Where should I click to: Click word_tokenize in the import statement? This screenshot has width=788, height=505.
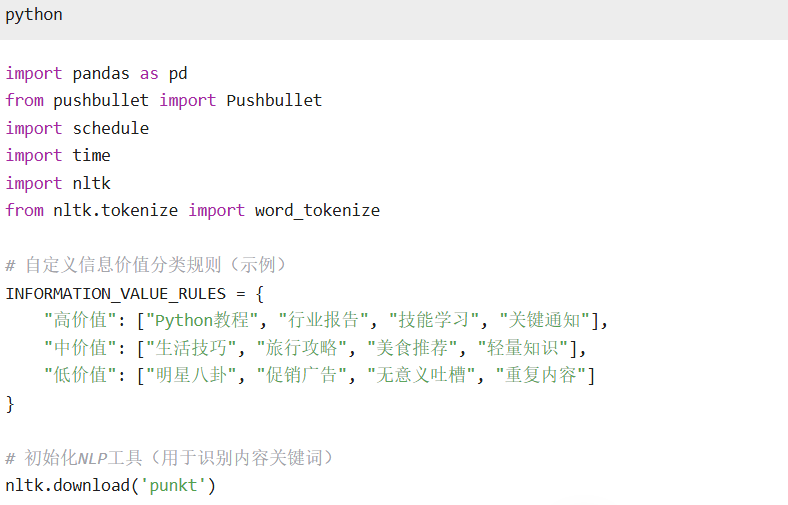(x=317, y=211)
